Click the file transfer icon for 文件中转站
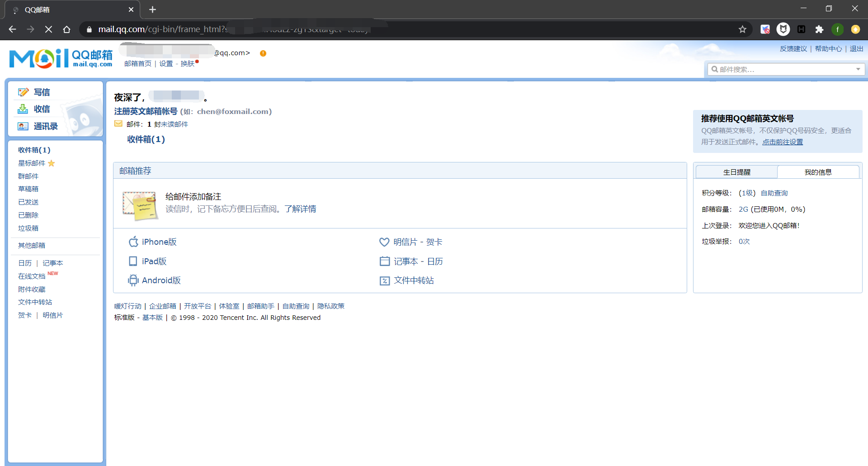 tap(385, 281)
